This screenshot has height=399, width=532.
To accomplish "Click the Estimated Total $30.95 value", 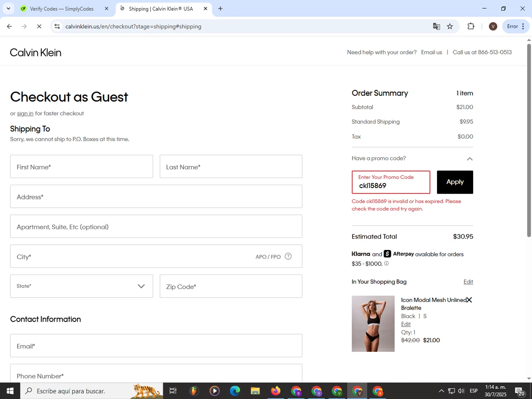I will (463, 237).
